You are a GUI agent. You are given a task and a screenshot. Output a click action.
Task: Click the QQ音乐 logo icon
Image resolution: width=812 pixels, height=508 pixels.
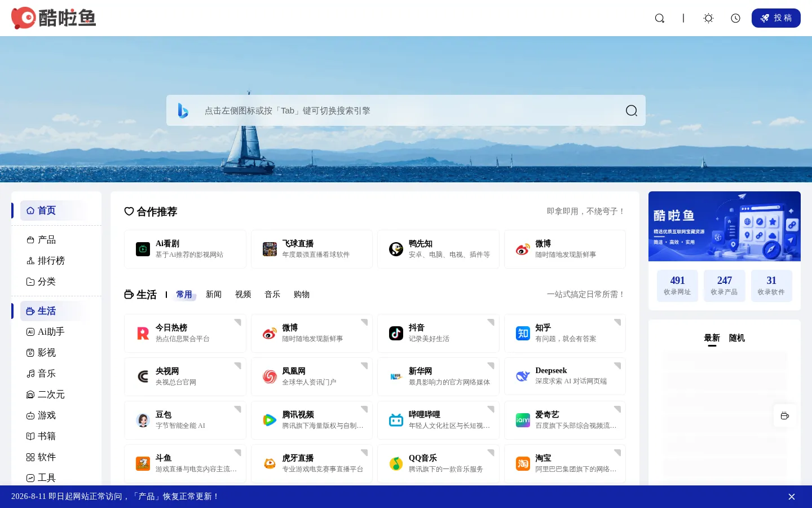point(396,463)
